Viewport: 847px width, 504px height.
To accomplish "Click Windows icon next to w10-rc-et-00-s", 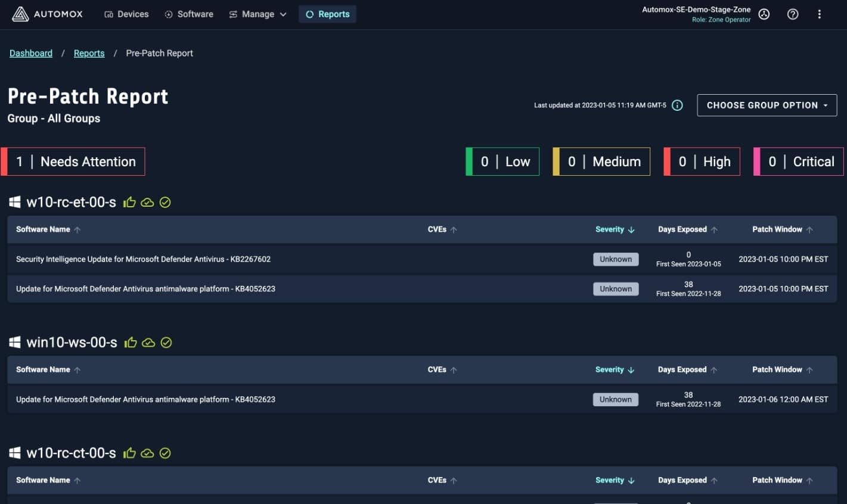I will (x=15, y=203).
